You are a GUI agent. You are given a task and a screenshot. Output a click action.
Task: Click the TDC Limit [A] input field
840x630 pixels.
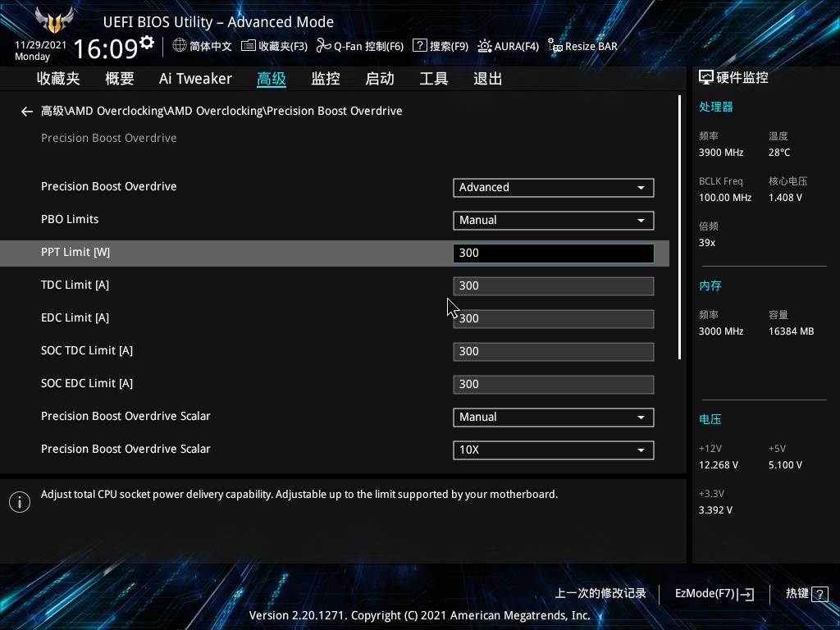pyautogui.click(x=554, y=286)
